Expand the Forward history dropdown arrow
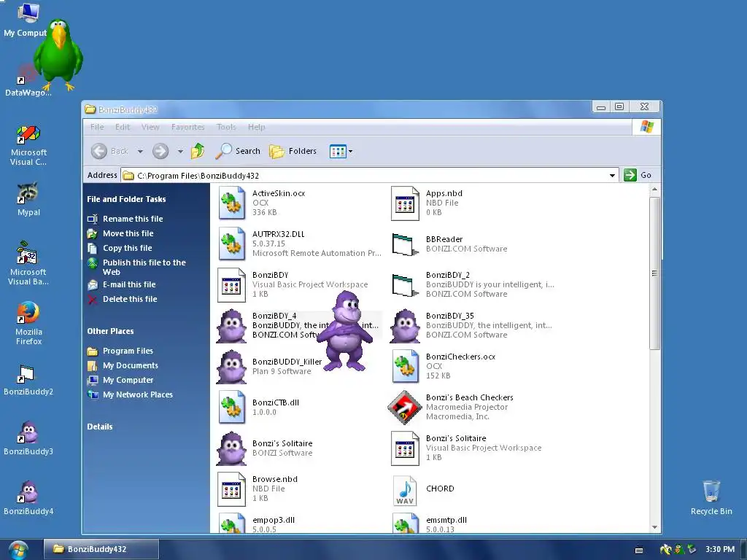 (180, 152)
